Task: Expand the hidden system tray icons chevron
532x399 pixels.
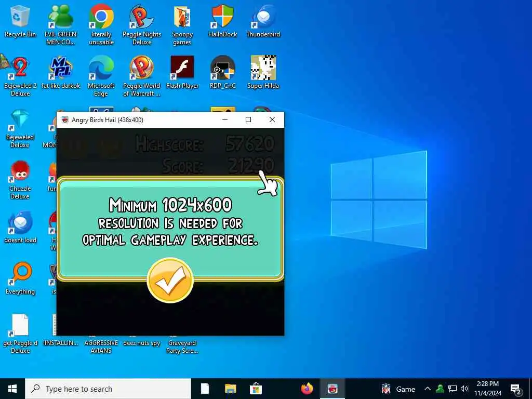Action: click(428, 389)
